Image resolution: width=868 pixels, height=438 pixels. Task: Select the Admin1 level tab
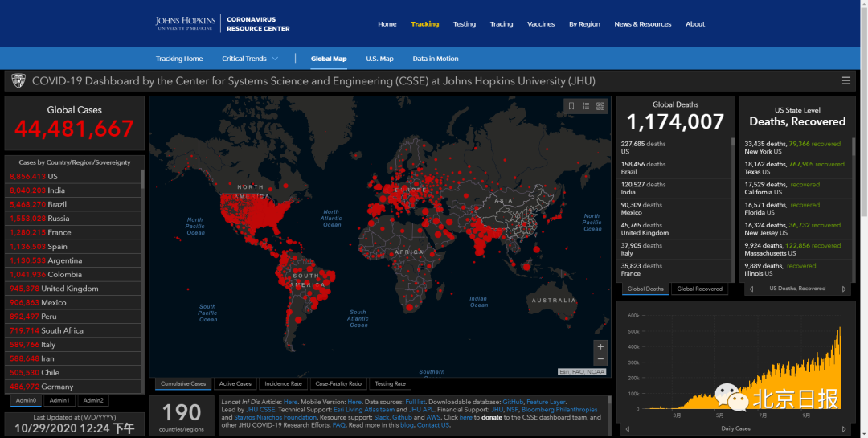tap(59, 400)
